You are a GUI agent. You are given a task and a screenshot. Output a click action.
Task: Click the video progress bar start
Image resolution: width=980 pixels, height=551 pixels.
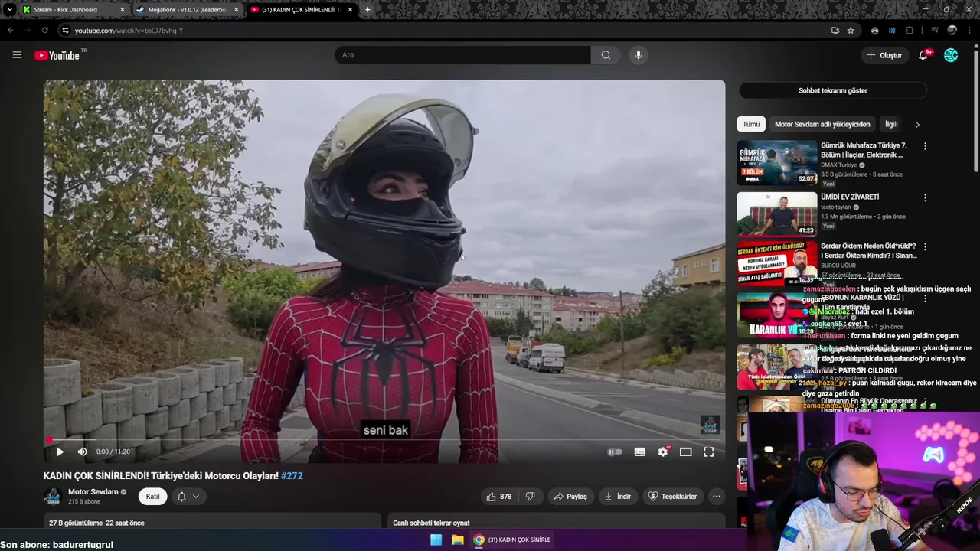coord(47,439)
